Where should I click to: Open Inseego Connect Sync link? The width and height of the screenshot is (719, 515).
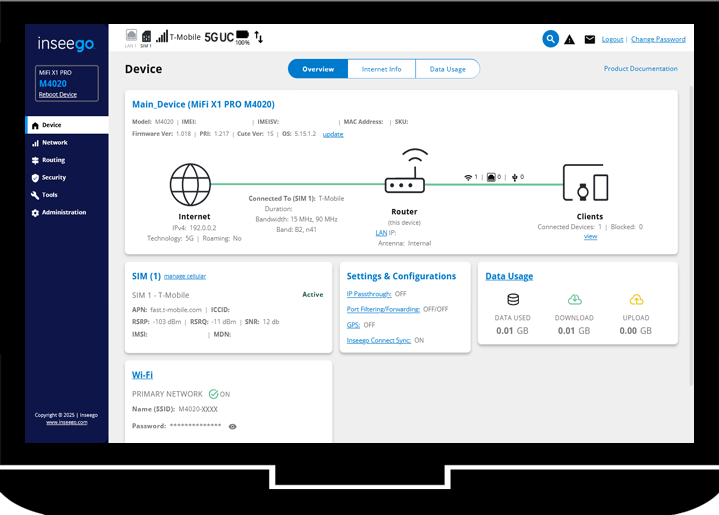(x=378, y=341)
